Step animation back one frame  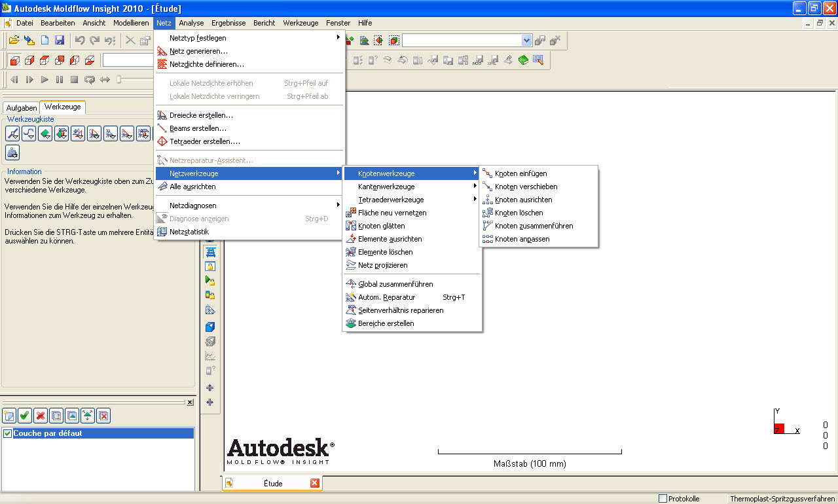(14, 80)
